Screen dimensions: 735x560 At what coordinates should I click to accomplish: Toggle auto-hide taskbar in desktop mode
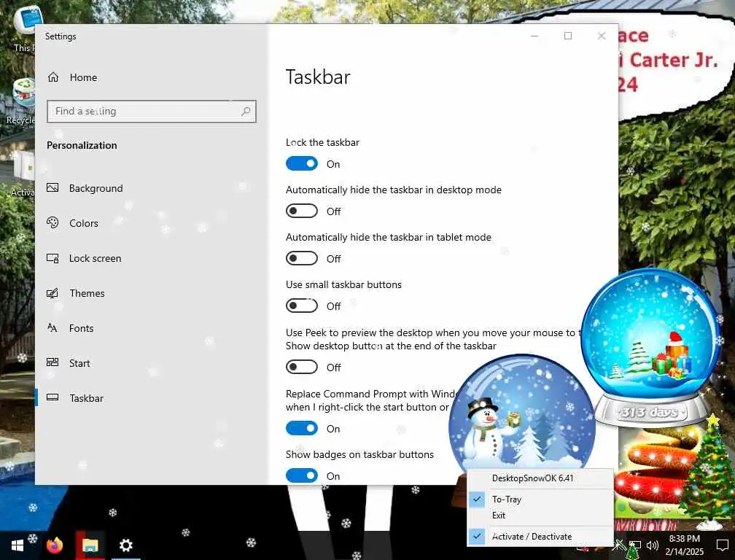[x=301, y=211]
